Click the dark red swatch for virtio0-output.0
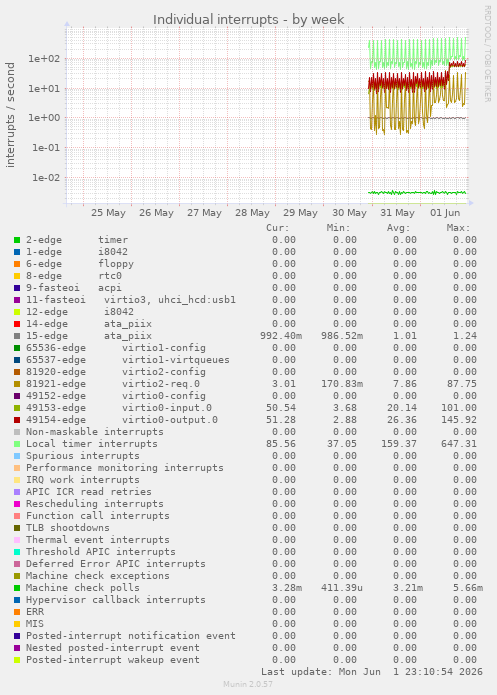The image size is (497, 695). pyautogui.click(x=17, y=420)
